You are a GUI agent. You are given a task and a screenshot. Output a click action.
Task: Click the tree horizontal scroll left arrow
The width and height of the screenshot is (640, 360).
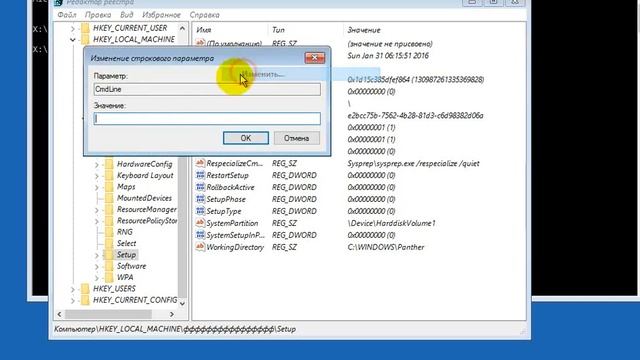[60, 314]
